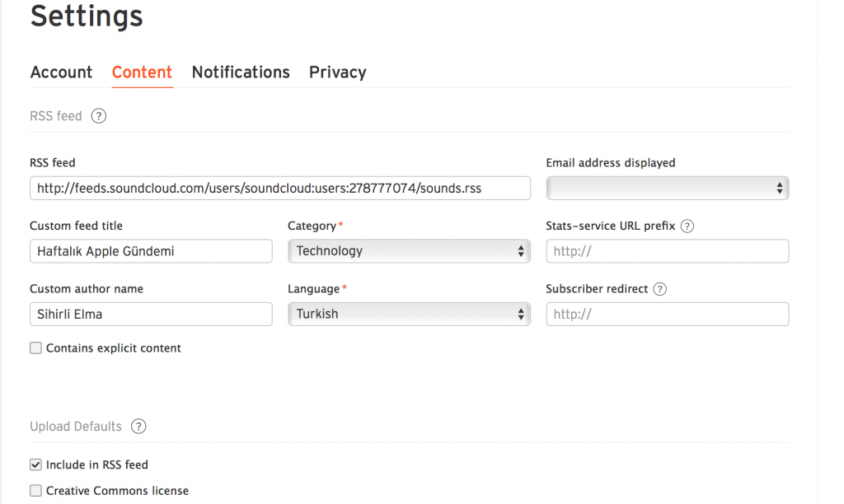Image resolution: width=844 pixels, height=504 pixels.
Task: Select the Content tab
Action: [142, 72]
